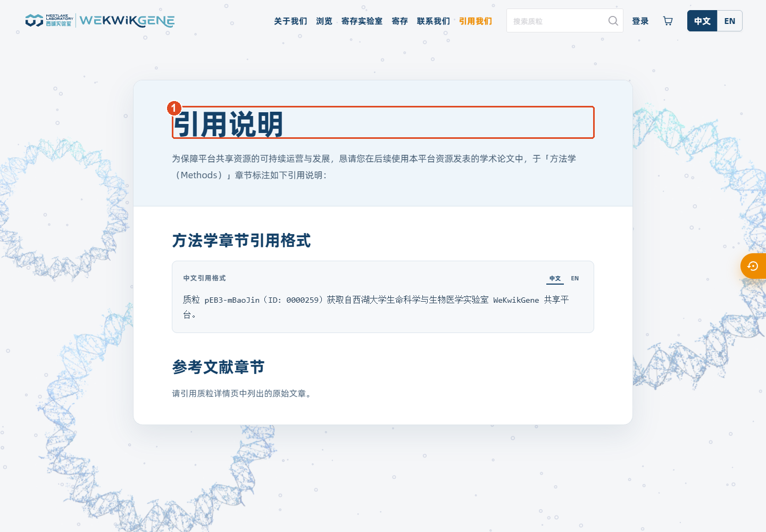766x532 pixels.
Task: Click the 引用说明 heading
Action: [383, 122]
